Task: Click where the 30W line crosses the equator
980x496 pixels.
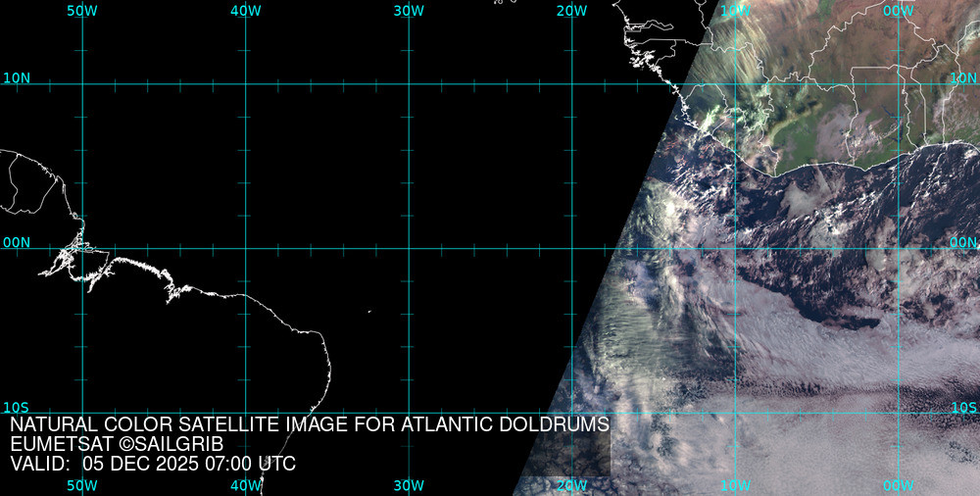Action: (x=409, y=248)
